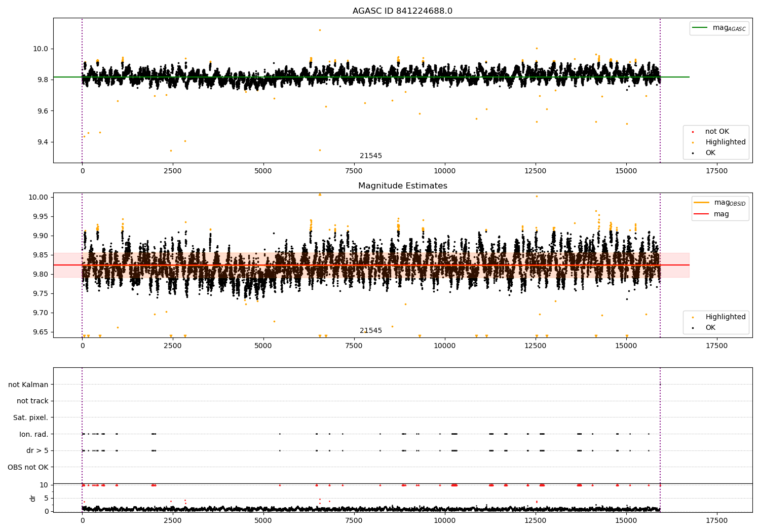Click the '21545' annotation in top plot
This screenshot has width=760, height=532.
click(x=371, y=156)
